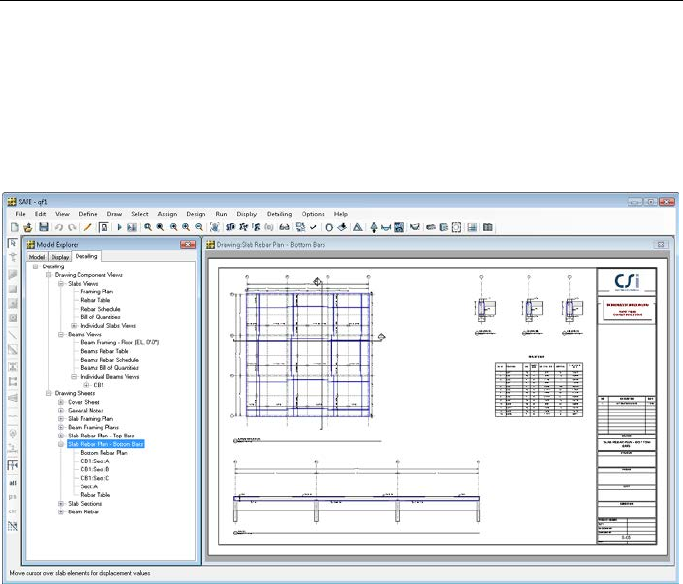
Task: Open the Detailing menu
Action: pos(279,214)
